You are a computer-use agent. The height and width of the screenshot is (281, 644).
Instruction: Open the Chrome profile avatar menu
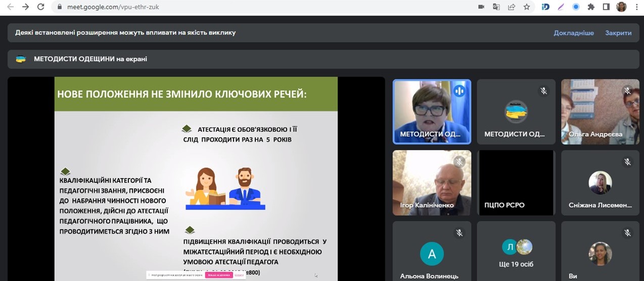click(x=621, y=7)
